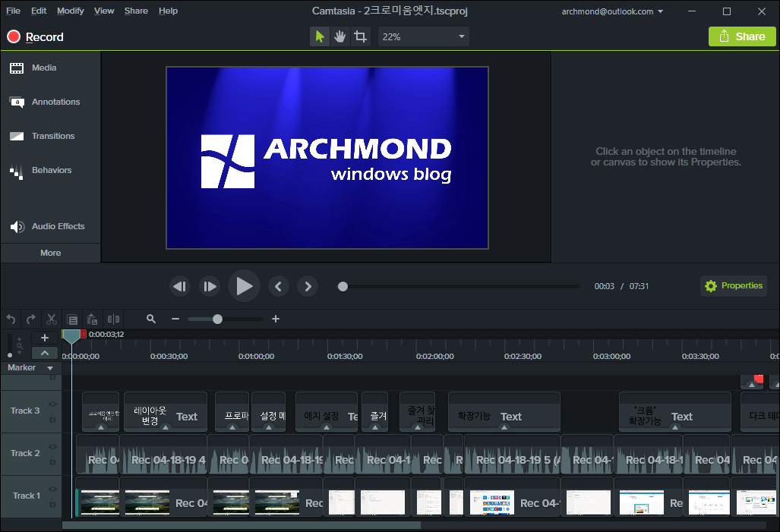Click the green Share button
The height and width of the screenshot is (532, 780).
[x=742, y=36]
